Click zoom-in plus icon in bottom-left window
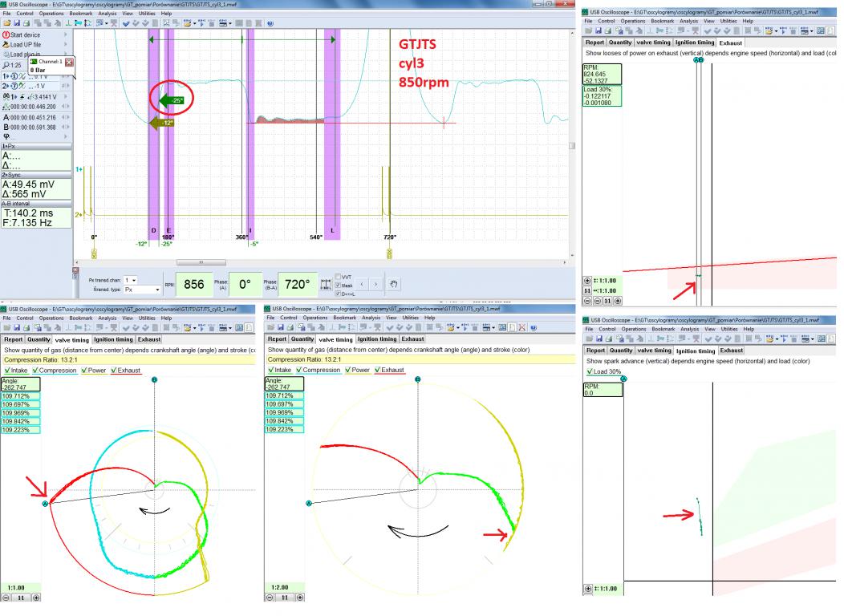The height and width of the screenshot is (616, 844). (x=36, y=598)
